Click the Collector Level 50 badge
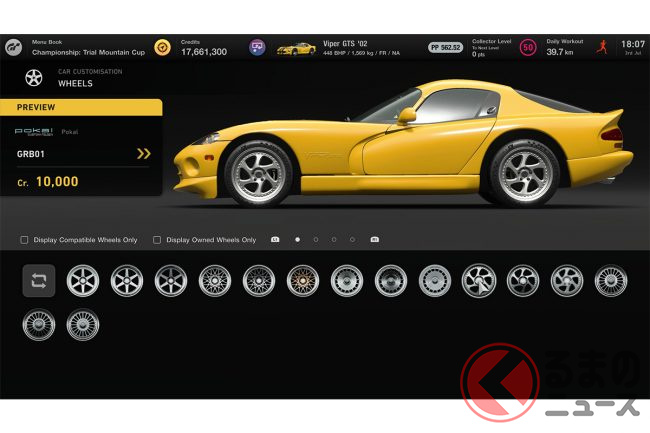Viewport: 650px width, 433px height. (527, 47)
